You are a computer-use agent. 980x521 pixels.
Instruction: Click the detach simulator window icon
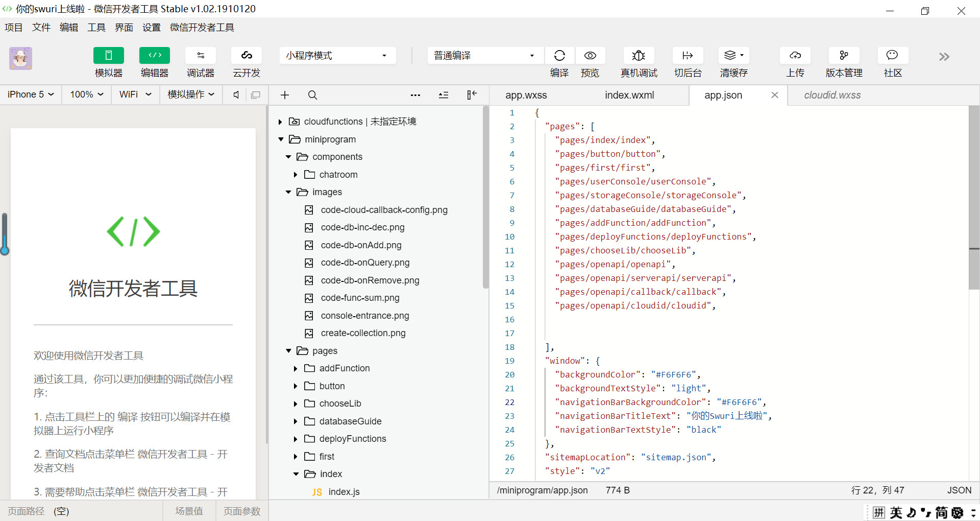256,95
